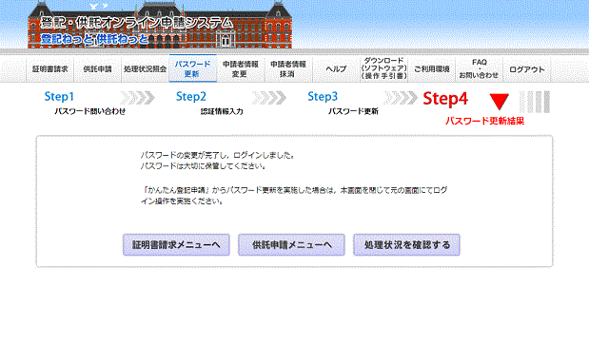Open FAQ・お問い合わせ tab
Viewport: 589px width, 364px height.
click(479, 69)
